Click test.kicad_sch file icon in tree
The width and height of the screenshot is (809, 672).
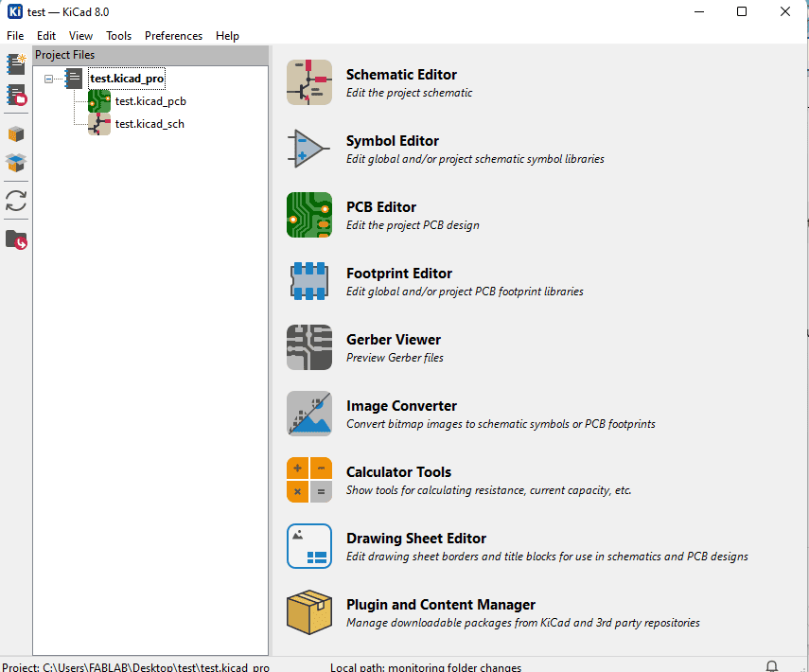99,124
